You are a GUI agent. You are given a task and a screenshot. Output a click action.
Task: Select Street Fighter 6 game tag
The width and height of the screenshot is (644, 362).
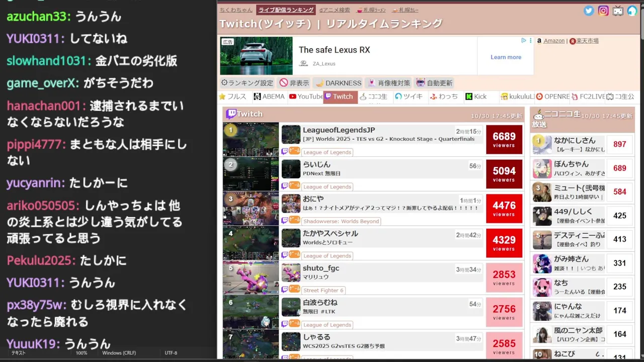tap(324, 290)
